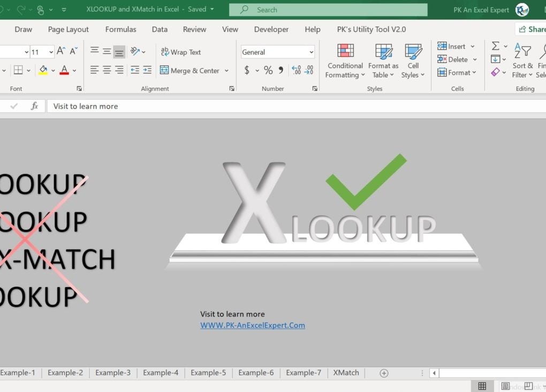
Task: Select Normal view in status bar
Action: [482, 386]
